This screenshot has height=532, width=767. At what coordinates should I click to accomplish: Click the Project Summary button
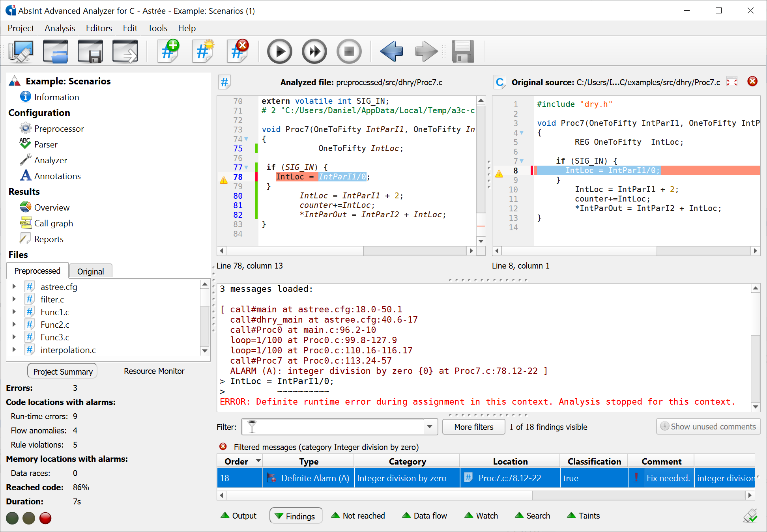pos(62,371)
